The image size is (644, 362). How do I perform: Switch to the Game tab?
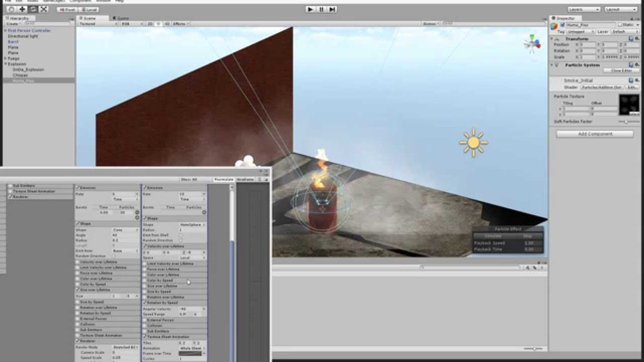(x=121, y=18)
